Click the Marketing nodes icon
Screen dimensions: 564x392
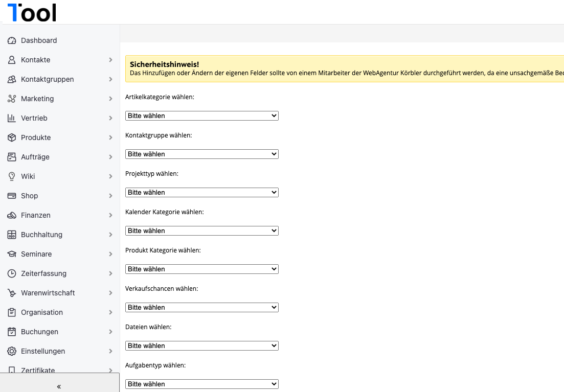pyautogui.click(x=12, y=99)
